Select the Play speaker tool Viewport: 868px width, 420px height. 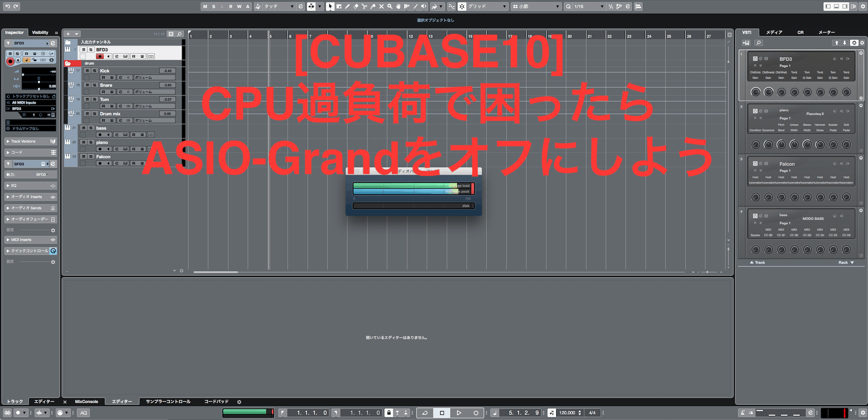pyautogui.click(x=424, y=6)
